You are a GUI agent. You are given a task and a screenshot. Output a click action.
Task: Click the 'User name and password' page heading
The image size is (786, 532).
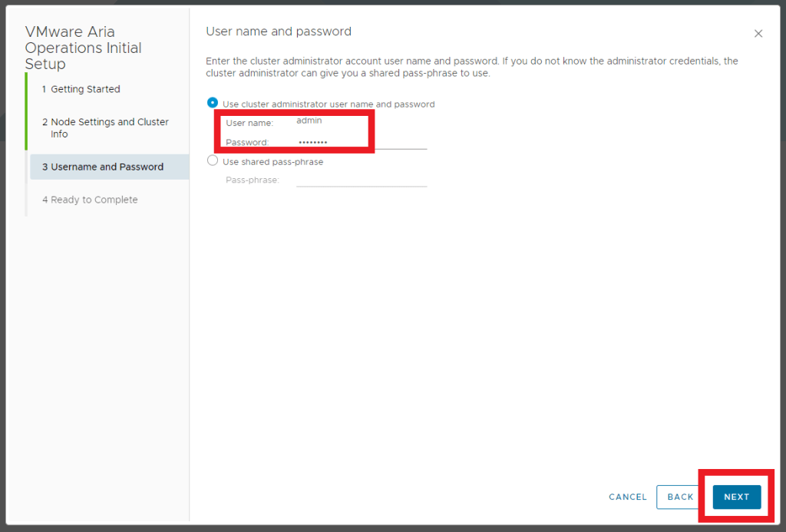279,31
